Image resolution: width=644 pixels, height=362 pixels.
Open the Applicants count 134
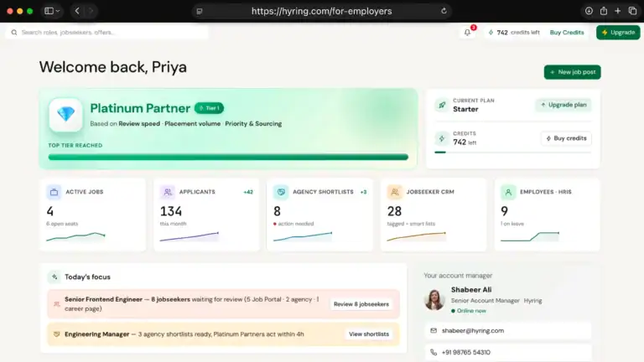click(171, 211)
